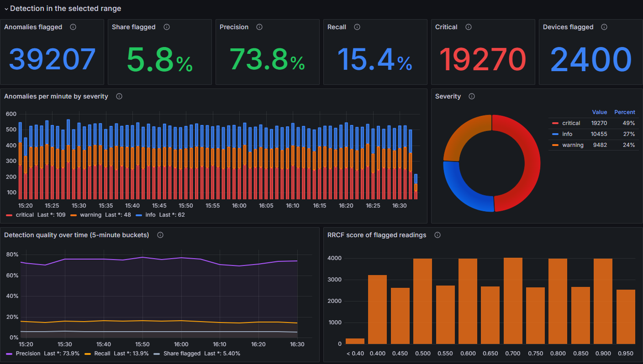The width and height of the screenshot is (643, 364).
Task: Click the Share flagged panel title
Action: (134, 27)
